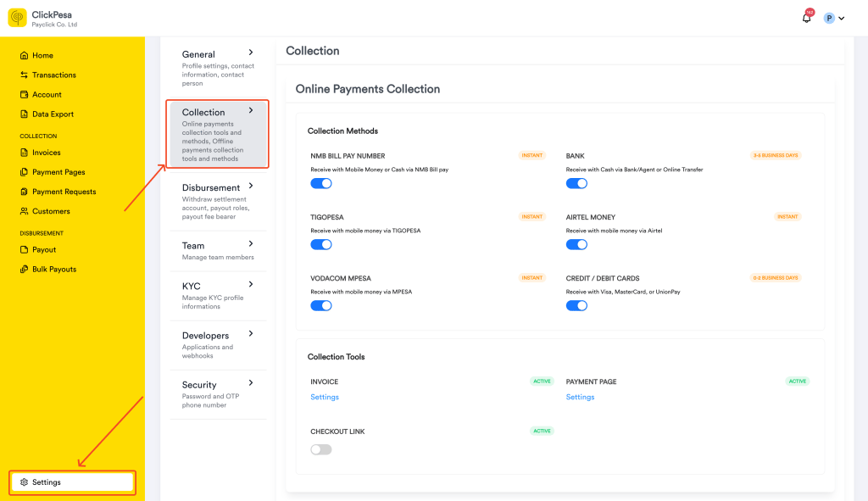This screenshot has height=501, width=868.
Task: Click the Customers people icon
Action: point(24,211)
